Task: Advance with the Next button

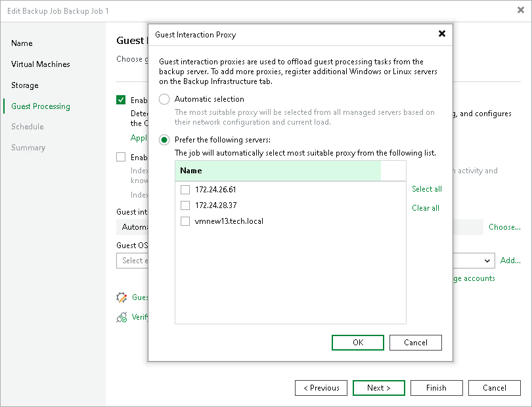Action: pyautogui.click(x=379, y=387)
